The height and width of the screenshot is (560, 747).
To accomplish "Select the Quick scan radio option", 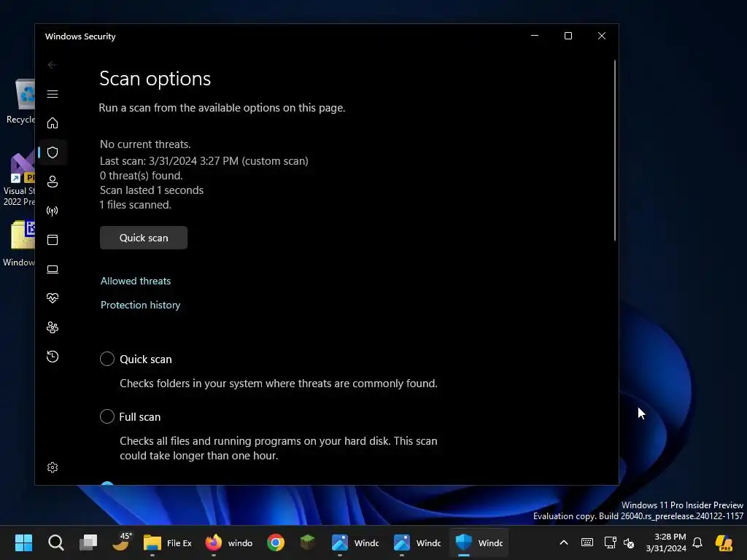I will click(107, 359).
